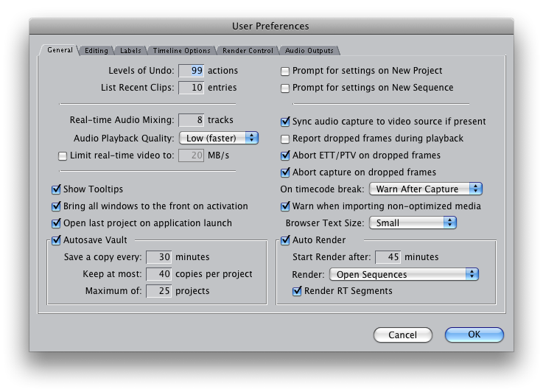Click the Levels of Undo field
The height and width of the screenshot is (392, 543).
(192, 71)
